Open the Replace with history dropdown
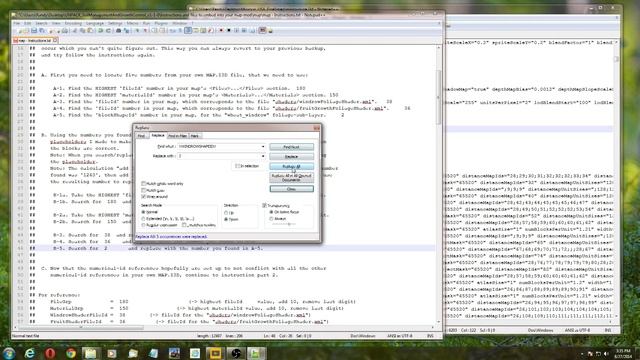This screenshot has height=360, width=640. [263, 156]
